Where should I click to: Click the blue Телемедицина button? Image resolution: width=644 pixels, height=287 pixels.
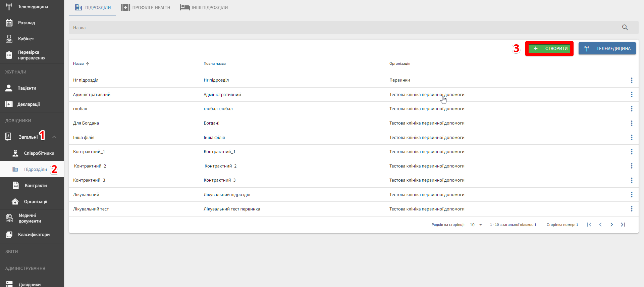click(607, 49)
